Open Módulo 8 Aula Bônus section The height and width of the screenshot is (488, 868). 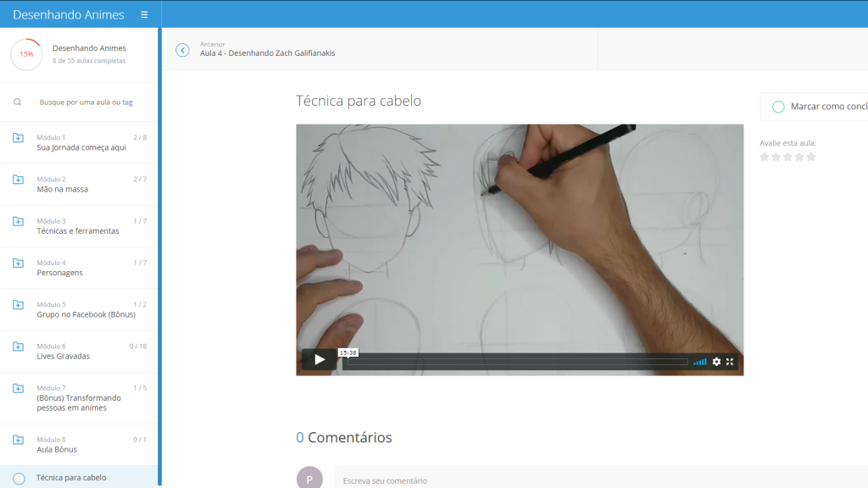click(x=79, y=445)
